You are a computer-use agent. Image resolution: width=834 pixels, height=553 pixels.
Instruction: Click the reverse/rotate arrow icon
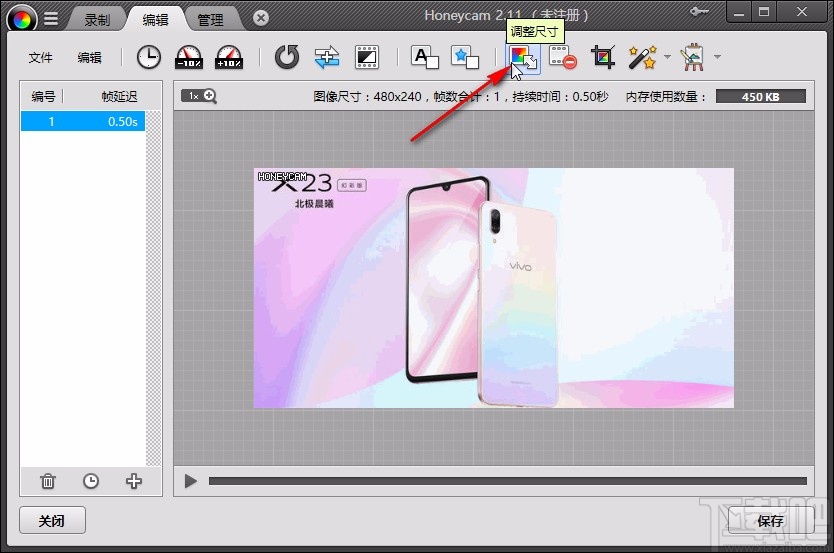pos(287,57)
